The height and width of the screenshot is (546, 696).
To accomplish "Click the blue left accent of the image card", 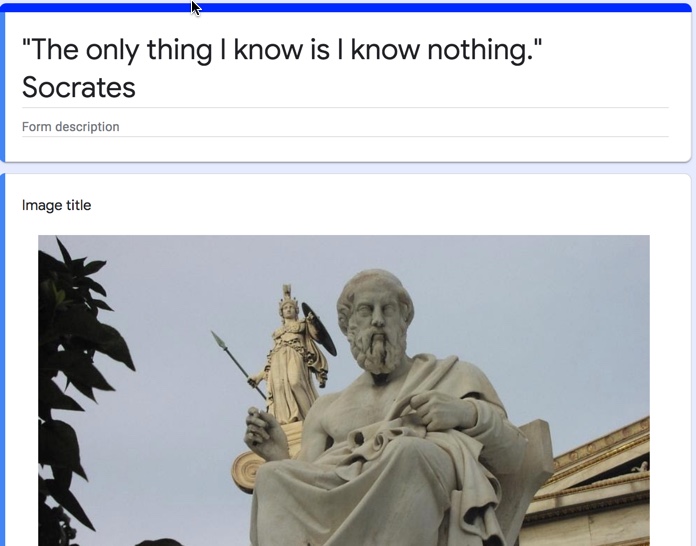I will (x=2, y=360).
